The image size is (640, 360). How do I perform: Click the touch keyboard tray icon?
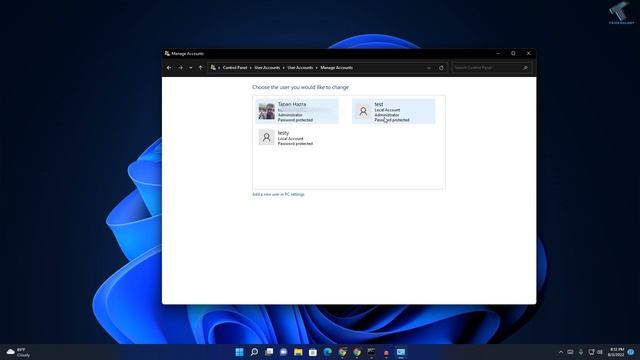point(570,352)
